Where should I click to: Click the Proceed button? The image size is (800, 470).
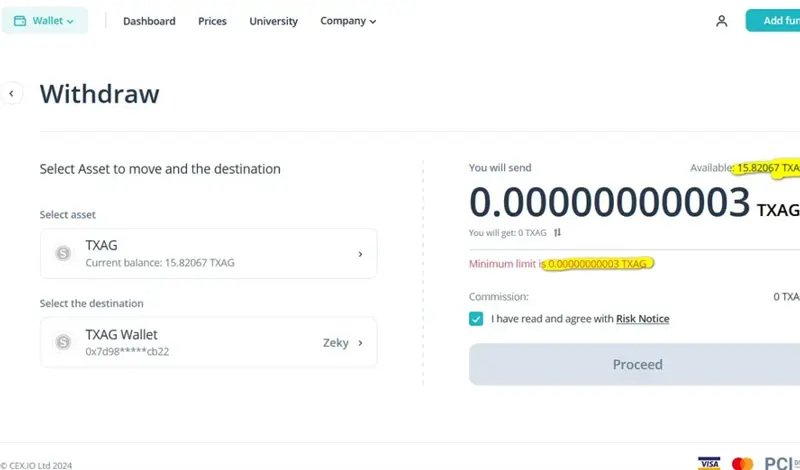tap(634, 364)
